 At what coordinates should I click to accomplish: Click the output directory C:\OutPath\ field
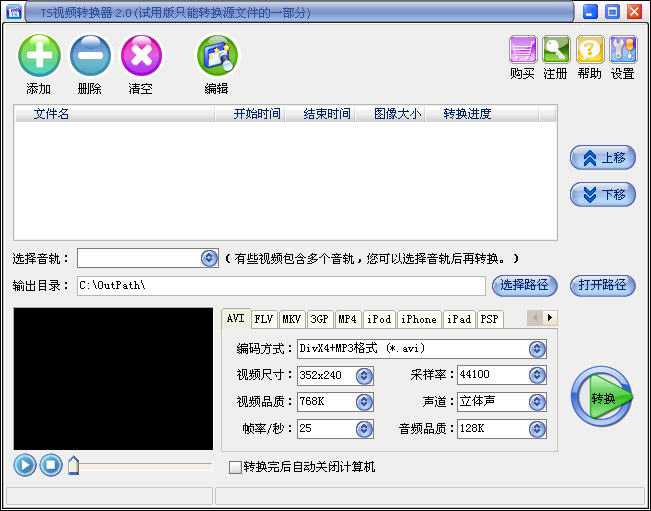(x=281, y=286)
